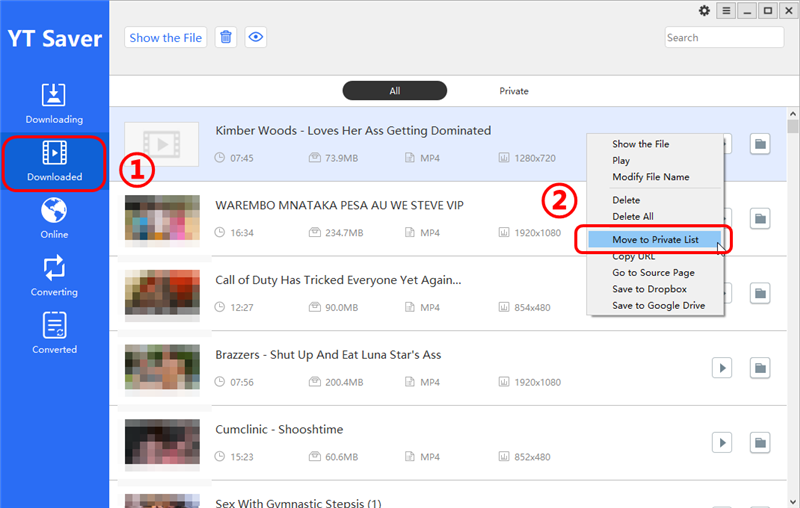Click the WAREMBO MNATAKA video thumbnail
Viewport: 800px width, 508px height.
tap(162, 218)
